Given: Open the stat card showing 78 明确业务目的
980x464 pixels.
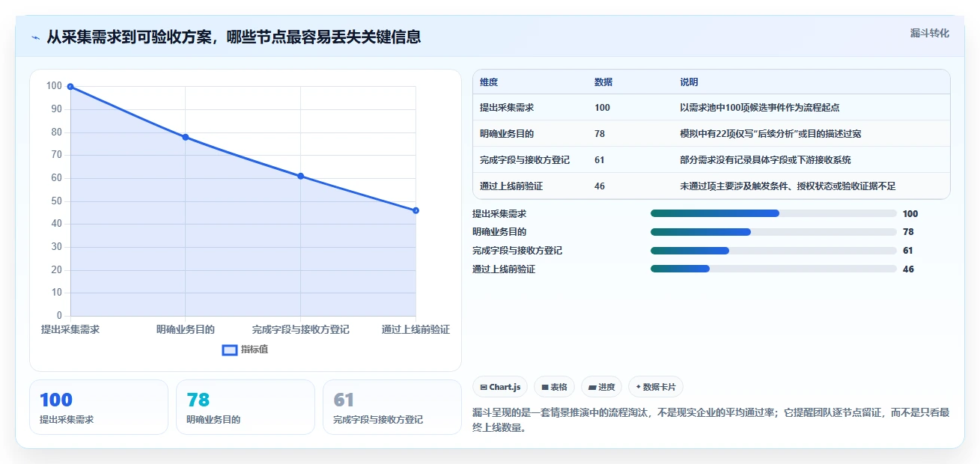Looking at the screenshot, I should pos(246,407).
